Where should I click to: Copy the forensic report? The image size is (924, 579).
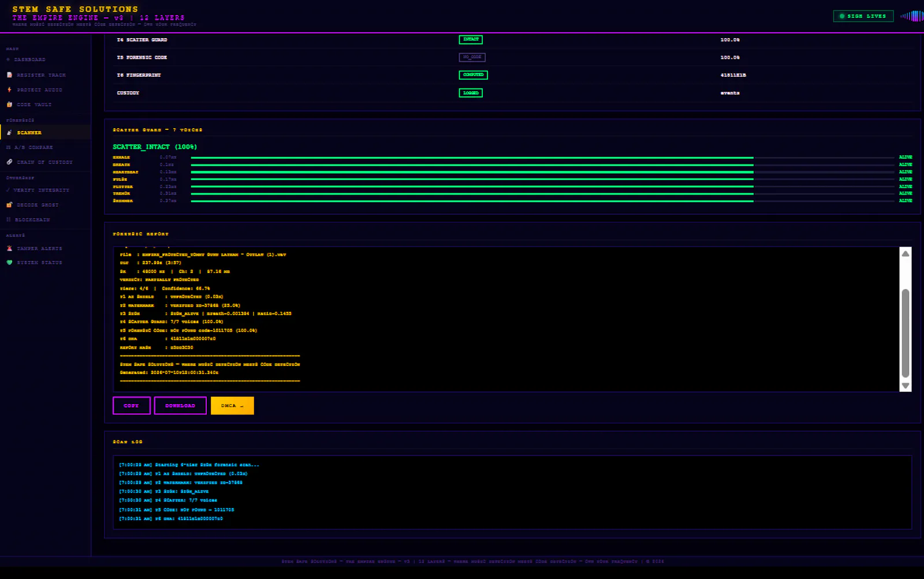[132, 406]
